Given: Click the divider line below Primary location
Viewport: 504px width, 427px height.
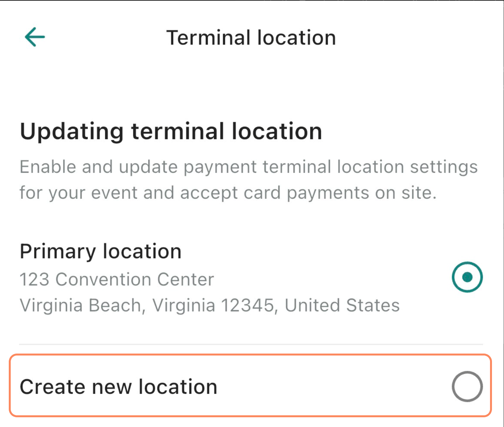Looking at the screenshot, I should 251,344.
